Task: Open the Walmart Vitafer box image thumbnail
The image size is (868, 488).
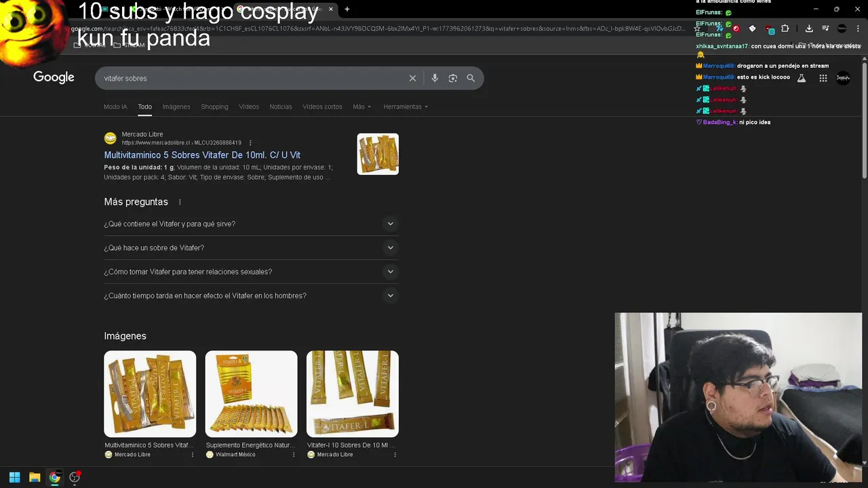Action: click(x=251, y=394)
